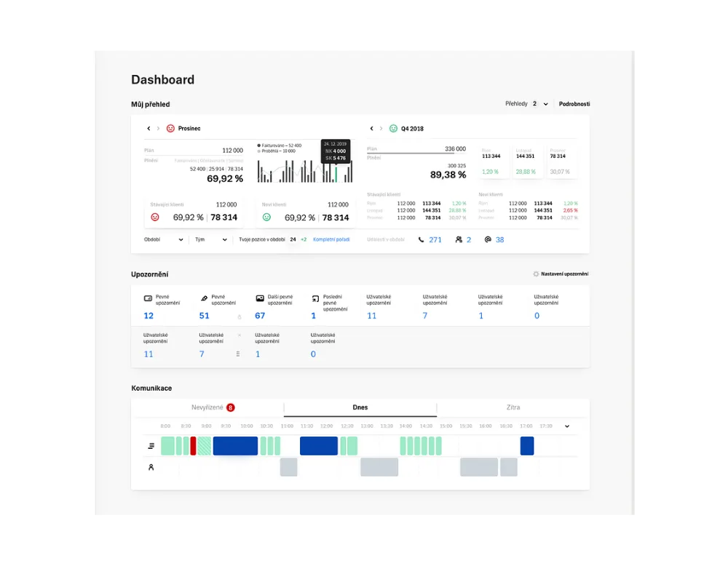Expand the communication timeline chevron

click(567, 426)
